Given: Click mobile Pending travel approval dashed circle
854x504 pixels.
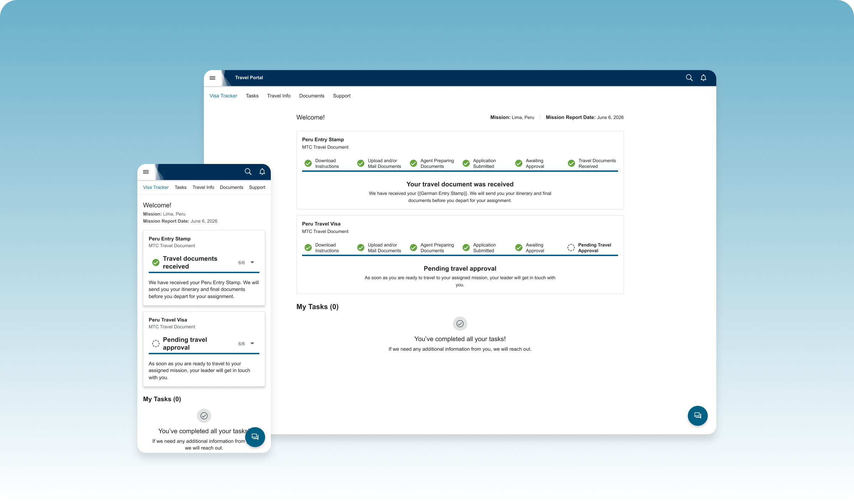Looking at the screenshot, I should point(156,344).
